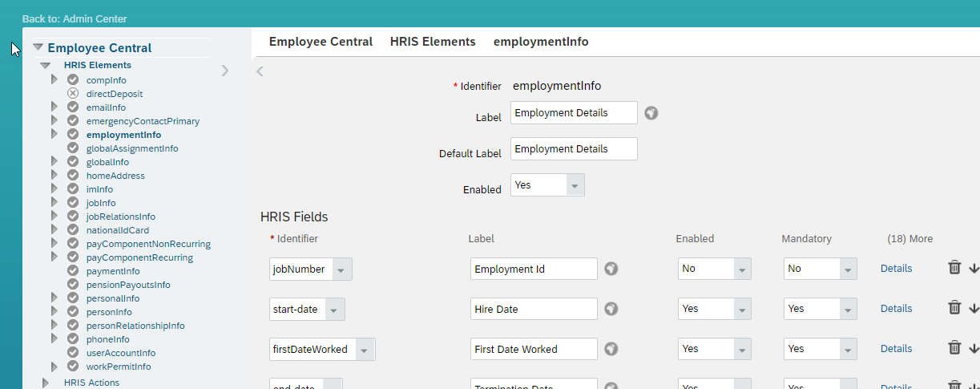
Task: Click the check icon next to paymentInfo
Action: [x=73, y=271]
